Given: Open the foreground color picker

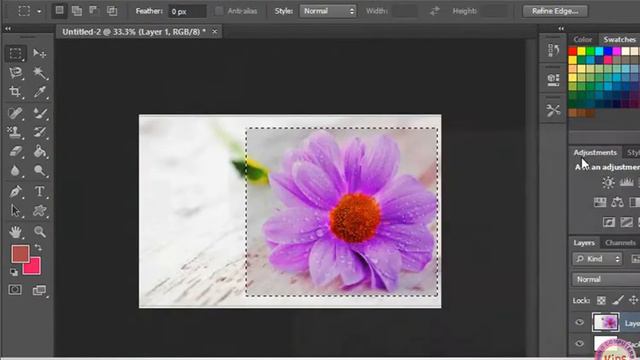Looking at the screenshot, I should [x=20, y=253].
